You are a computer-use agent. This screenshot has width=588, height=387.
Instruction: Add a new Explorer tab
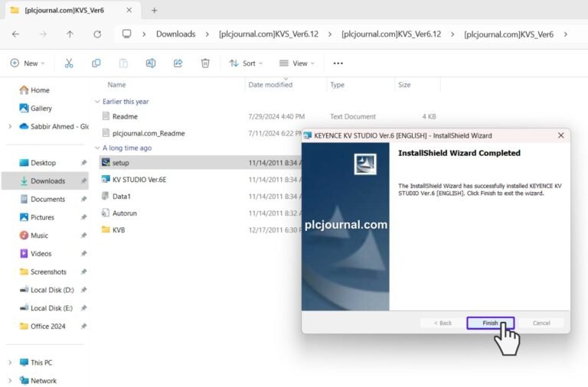point(154,11)
